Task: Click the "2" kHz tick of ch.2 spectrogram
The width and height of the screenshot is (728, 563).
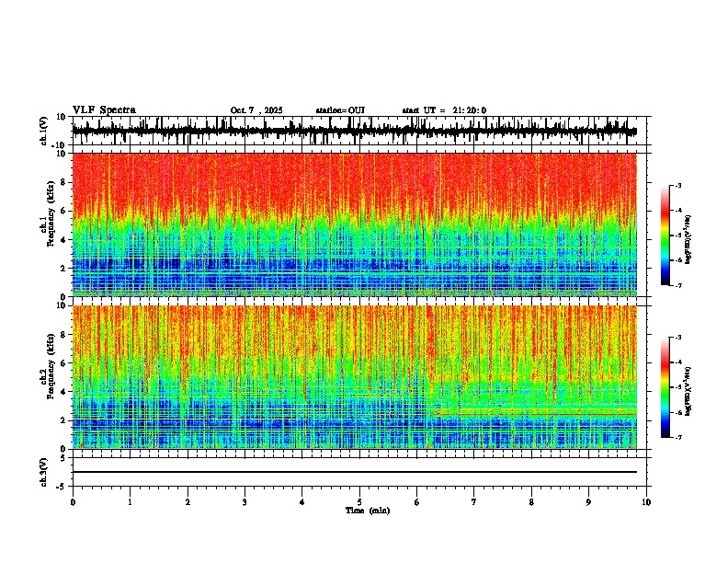Action: pos(63,420)
